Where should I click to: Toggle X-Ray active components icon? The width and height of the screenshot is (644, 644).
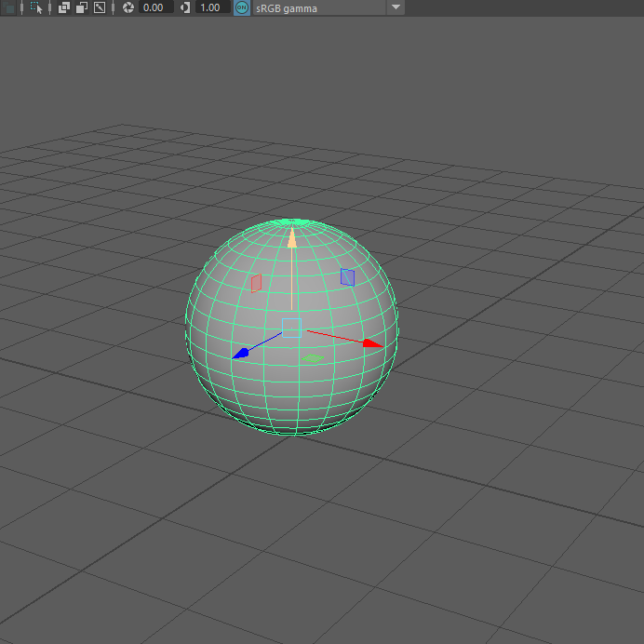82,7
